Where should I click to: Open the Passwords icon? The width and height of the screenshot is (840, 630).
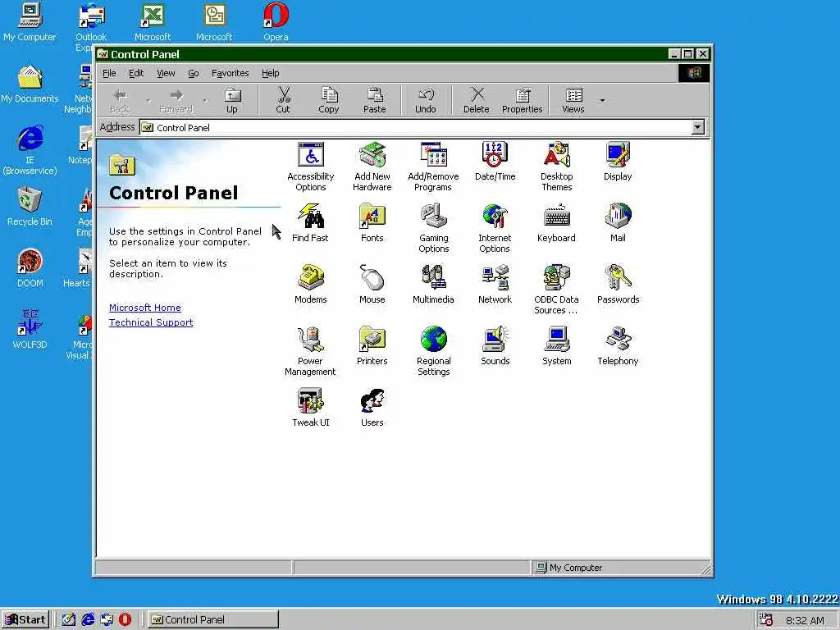(619, 285)
